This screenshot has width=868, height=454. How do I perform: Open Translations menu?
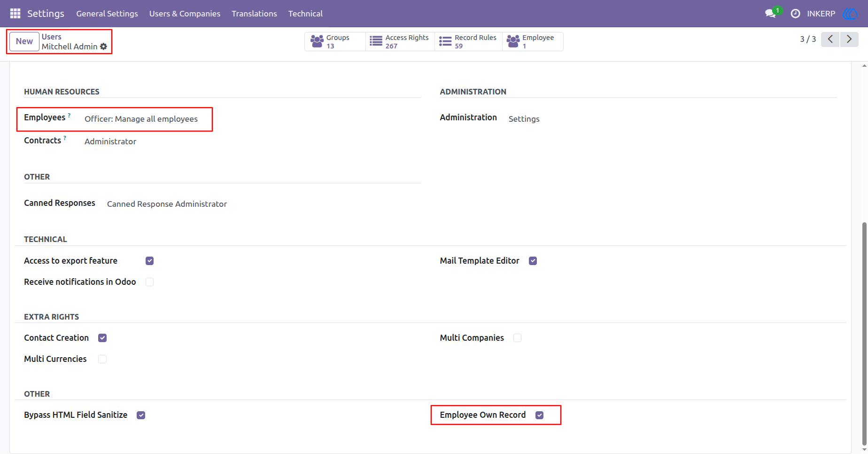(254, 14)
